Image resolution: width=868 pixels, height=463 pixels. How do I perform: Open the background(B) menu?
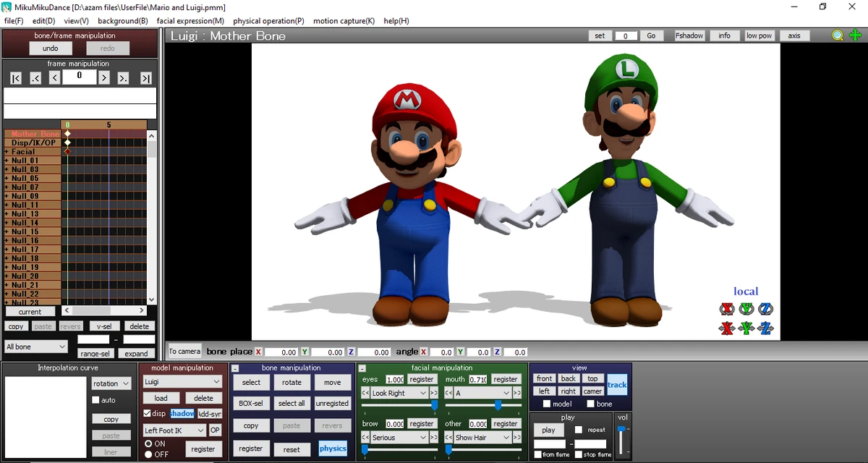(123, 21)
